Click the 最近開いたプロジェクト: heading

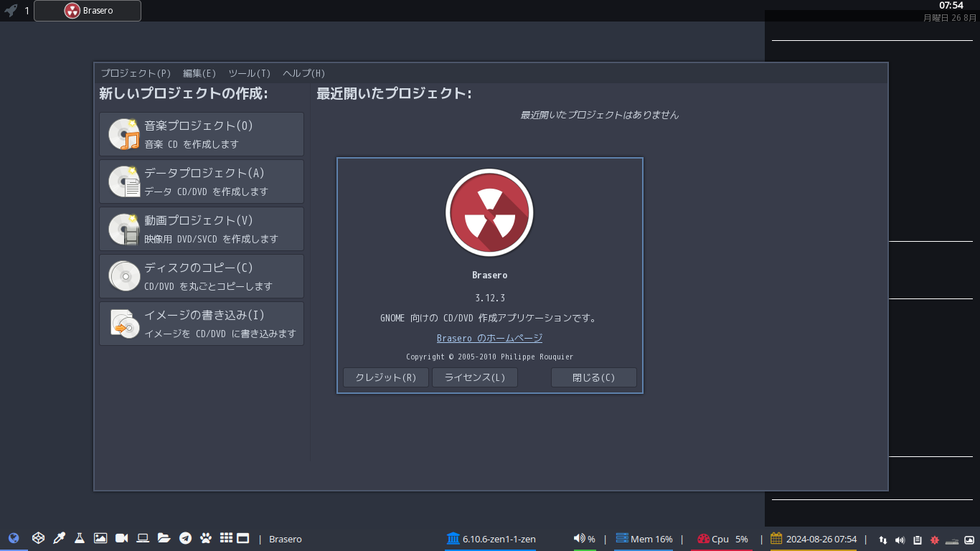click(394, 93)
